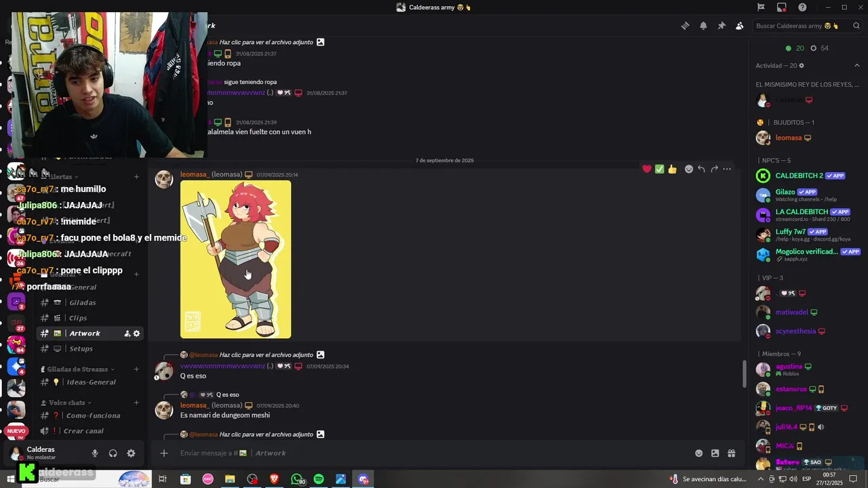Select the Setups channel
Viewport: 868px width, 488px height.
(x=90, y=348)
